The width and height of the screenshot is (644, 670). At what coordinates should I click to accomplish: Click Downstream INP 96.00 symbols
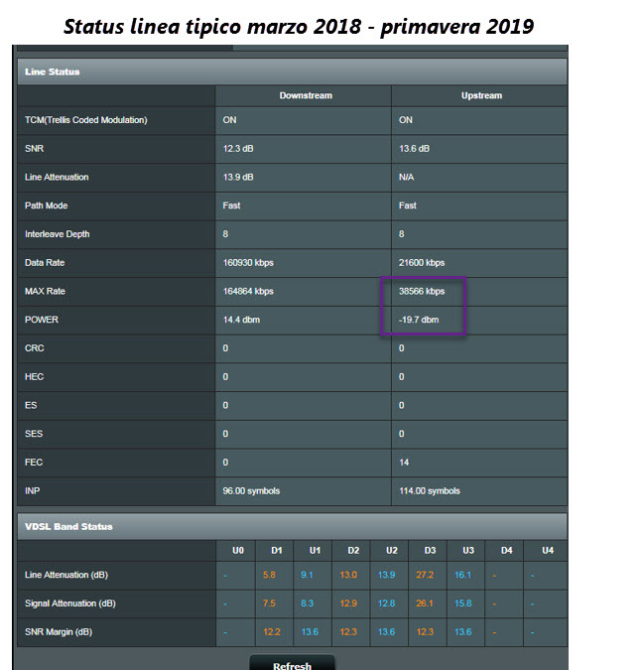point(251,491)
